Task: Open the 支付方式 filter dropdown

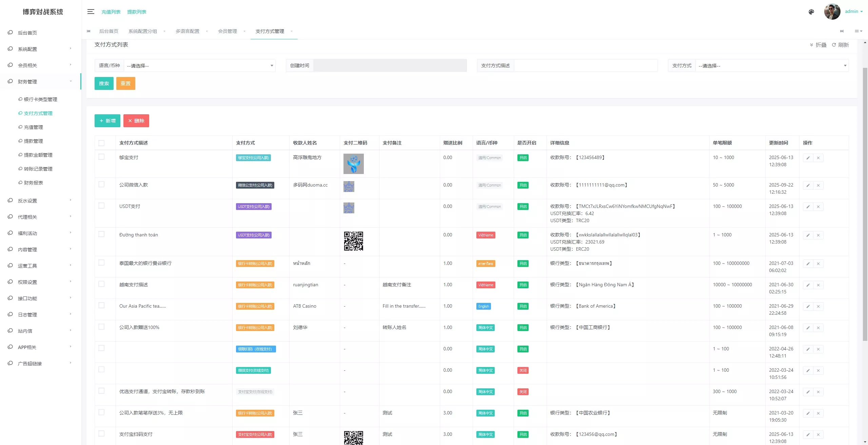Action: [772, 65]
